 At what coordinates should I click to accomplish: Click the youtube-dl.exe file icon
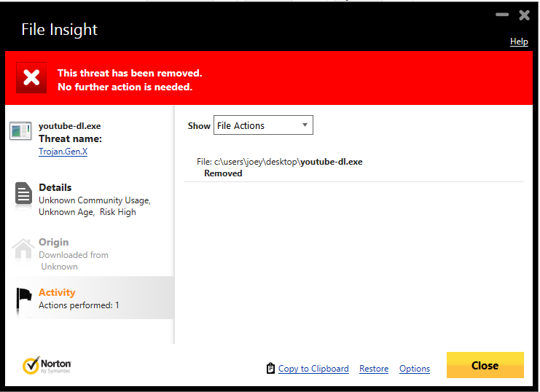(20, 132)
